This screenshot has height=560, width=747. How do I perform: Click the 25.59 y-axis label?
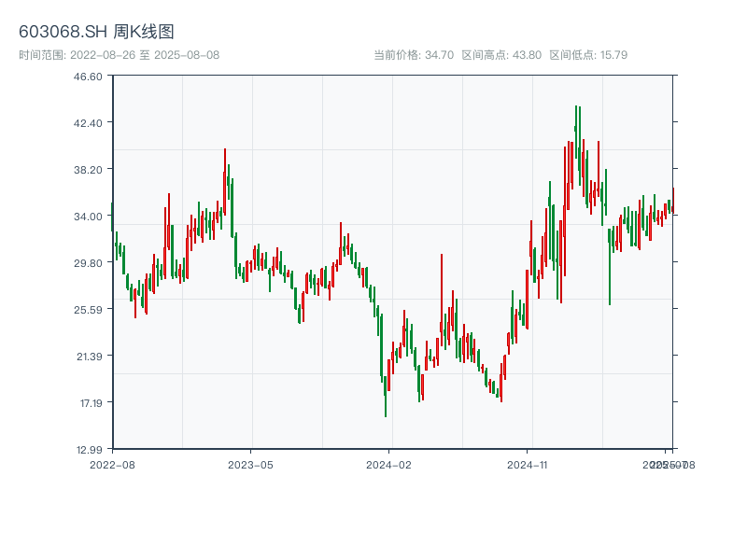click(88, 310)
